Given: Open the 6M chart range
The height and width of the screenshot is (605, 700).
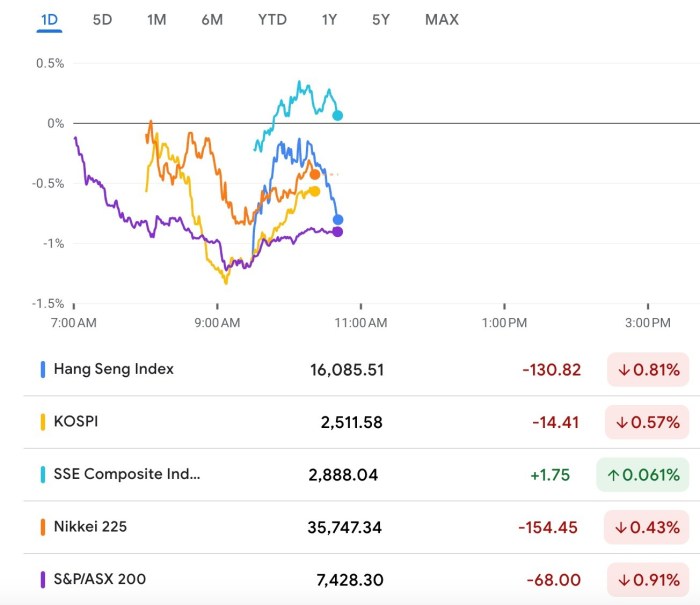Looking at the screenshot, I should tap(212, 20).
